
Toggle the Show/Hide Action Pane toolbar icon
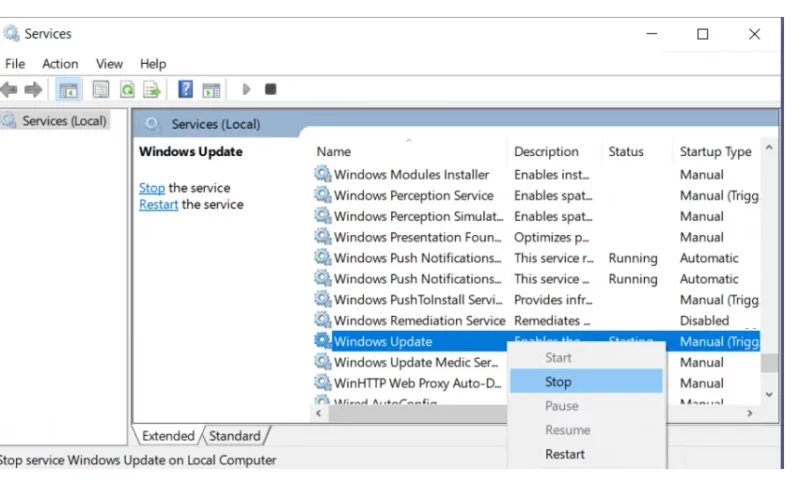tap(211, 90)
